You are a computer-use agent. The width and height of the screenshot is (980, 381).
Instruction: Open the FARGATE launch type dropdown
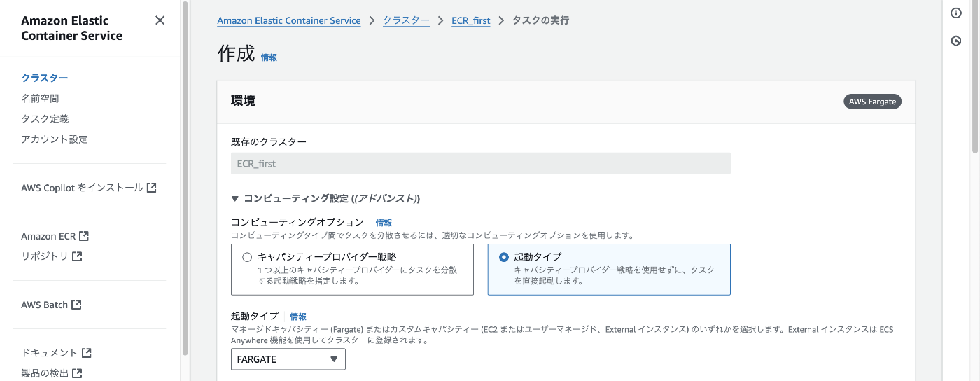(x=288, y=359)
